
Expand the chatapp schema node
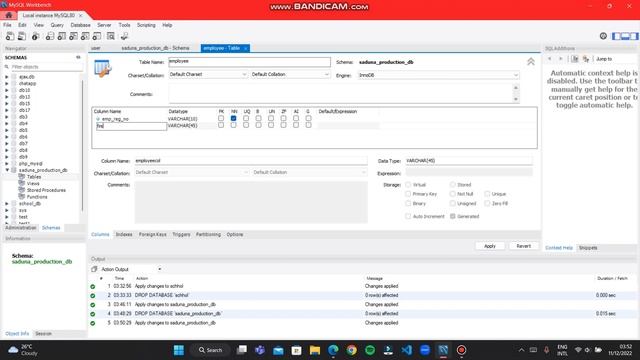(7, 83)
